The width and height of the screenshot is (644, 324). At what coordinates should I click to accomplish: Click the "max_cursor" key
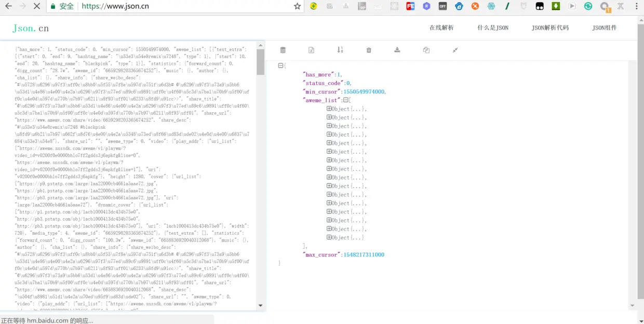[322, 255]
